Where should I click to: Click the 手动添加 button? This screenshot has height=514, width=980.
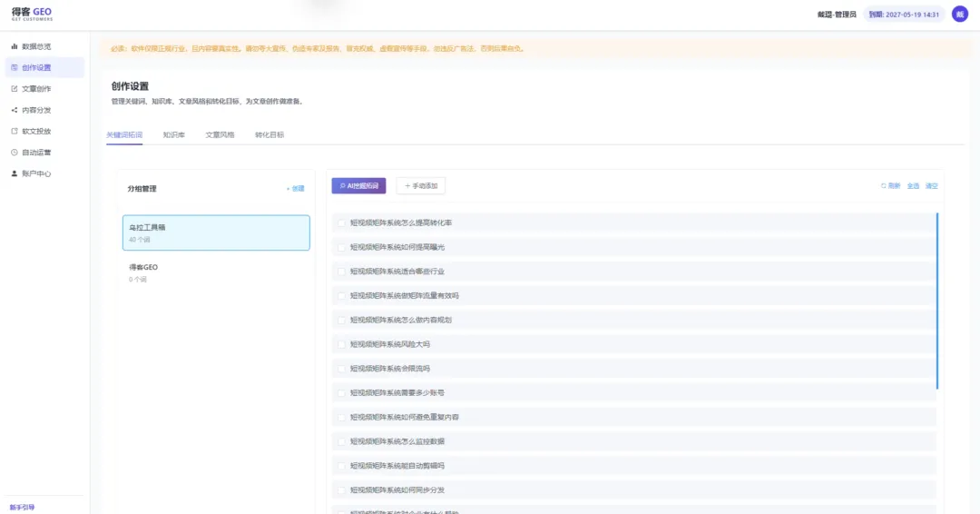click(x=421, y=186)
